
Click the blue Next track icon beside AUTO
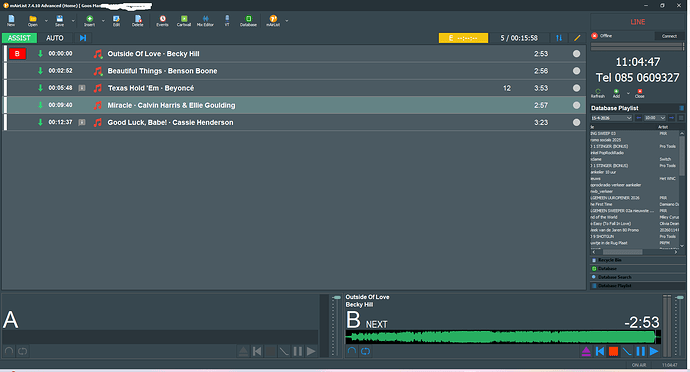pyautogui.click(x=83, y=38)
